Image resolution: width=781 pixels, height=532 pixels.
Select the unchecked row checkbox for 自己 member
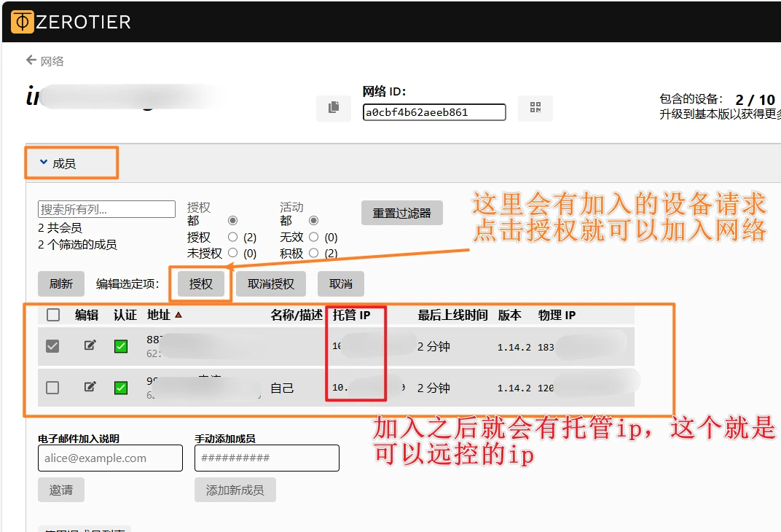52,388
